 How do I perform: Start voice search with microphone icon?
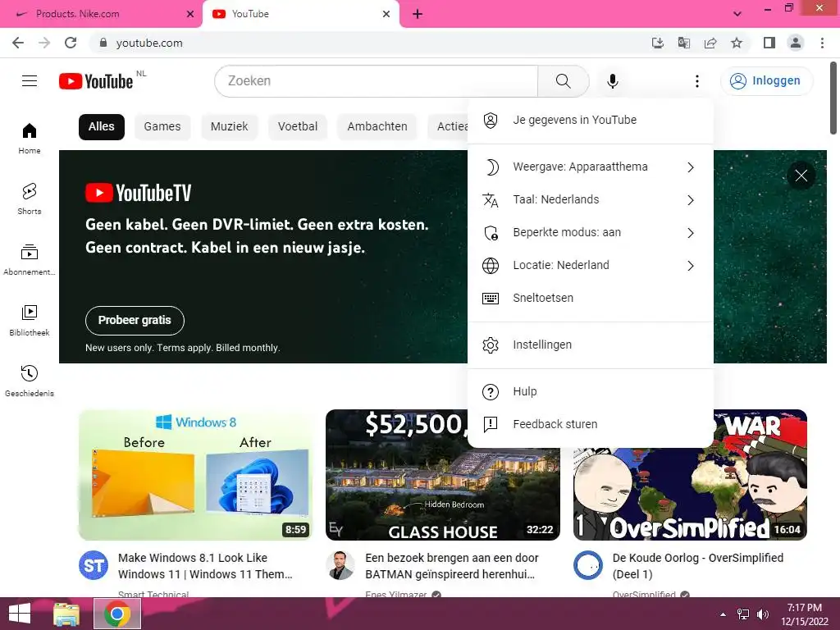click(612, 81)
